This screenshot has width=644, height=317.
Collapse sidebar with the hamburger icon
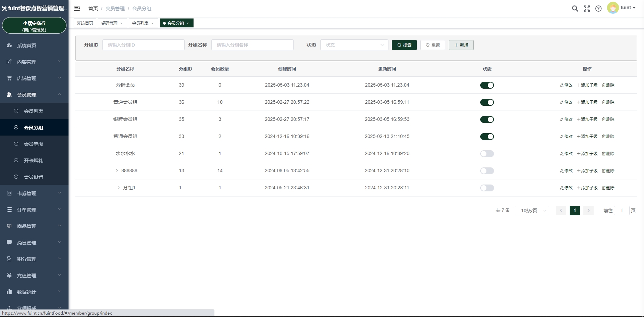[x=77, y=8]
